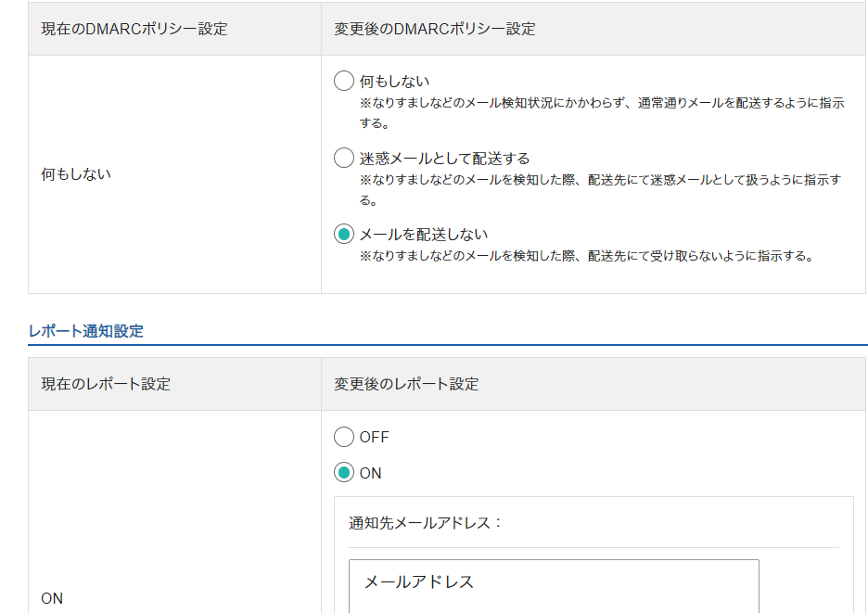Choose the 迷惑メールとして配送する radio option
Image resolution: width=868 pixels, height=613 pixels.
344,159
